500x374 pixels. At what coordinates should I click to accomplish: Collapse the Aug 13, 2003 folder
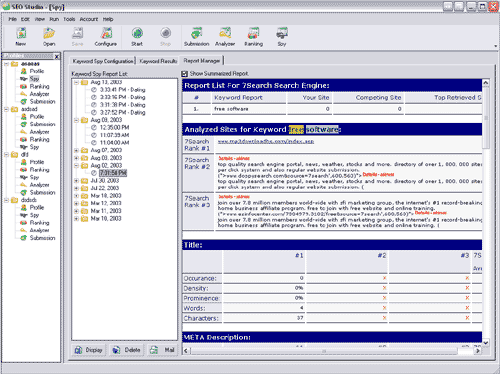pyautogui.click(x=76, y=82)
